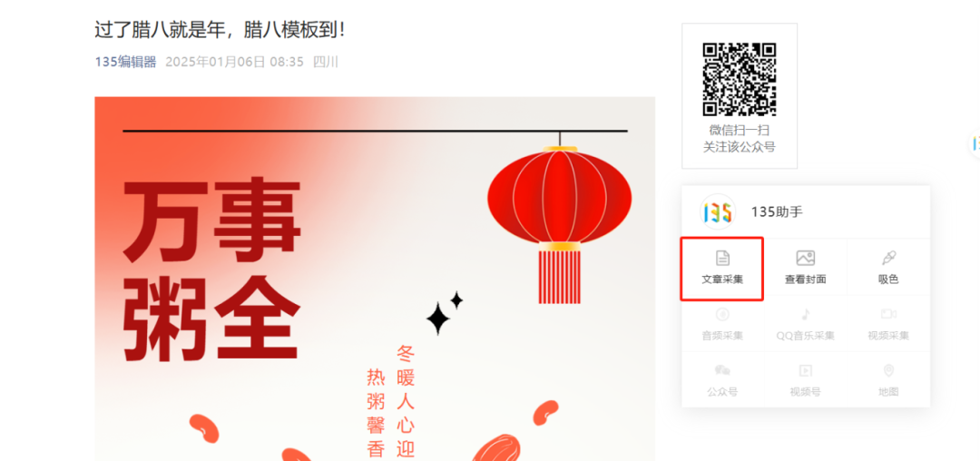Open 查看封面 picture icon
Screen dimensions: 980x461
[x=805, y=258]
